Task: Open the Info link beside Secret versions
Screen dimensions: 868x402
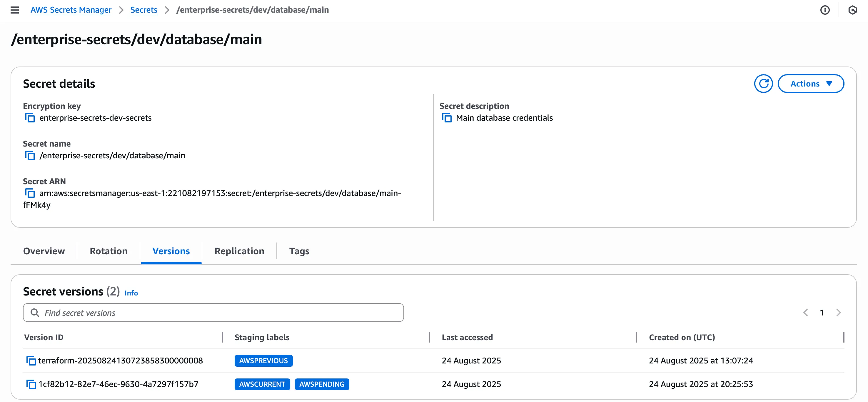Action: point(131,293)
